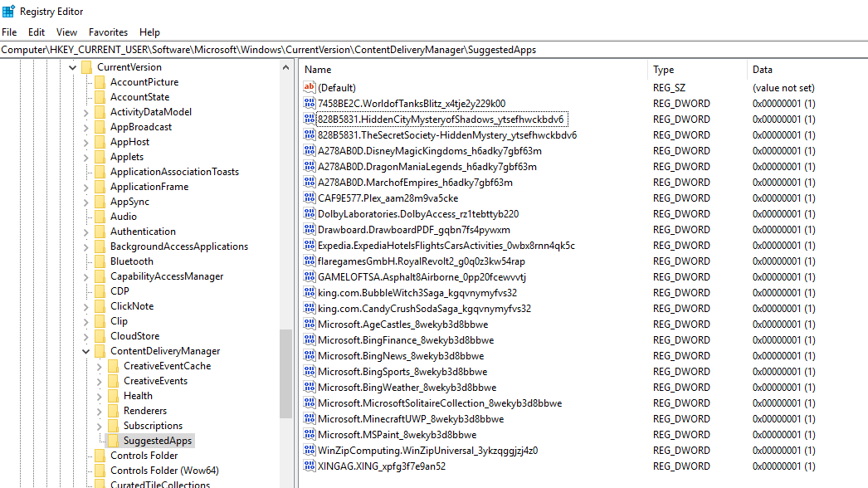Image resolution: width=868 pixels, height=488 pixels.
Task: Select the Health subkey
Action: click(x=138, y=396)
